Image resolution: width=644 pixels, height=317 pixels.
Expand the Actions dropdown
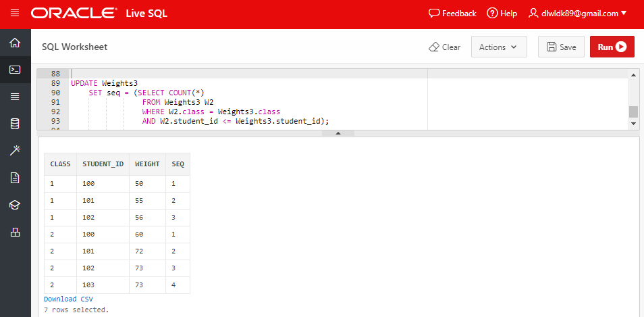499,47
